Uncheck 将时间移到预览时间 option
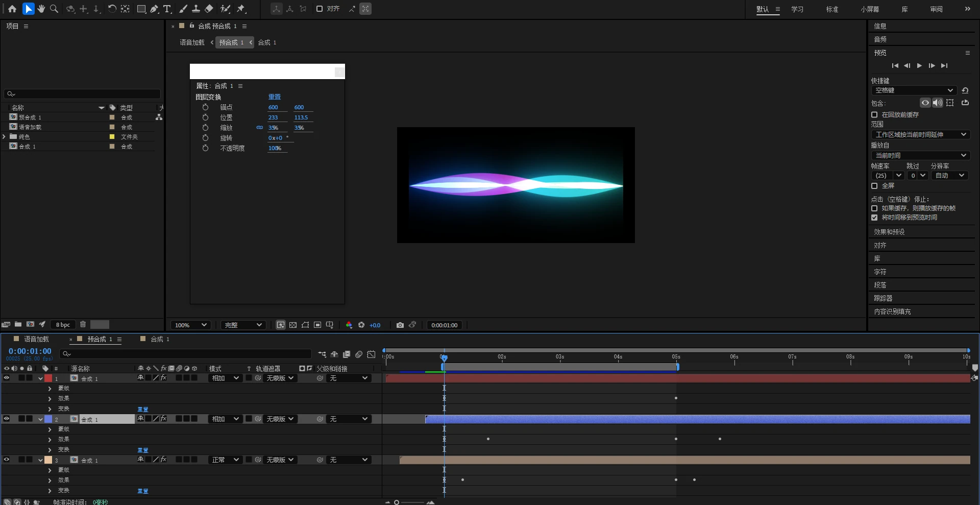The width and height of the screenshot is (980, 505). point(874,218)
